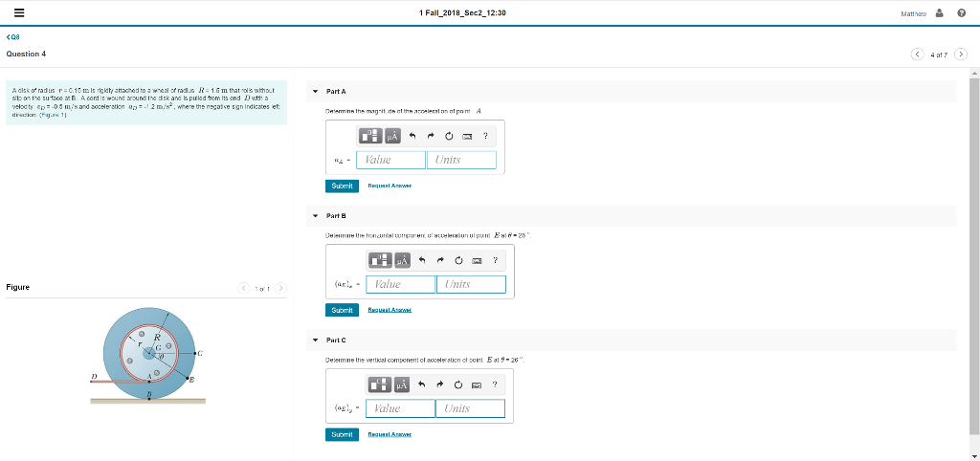Open keyboard shortcuts in Part B toolbar

point(477,260)
